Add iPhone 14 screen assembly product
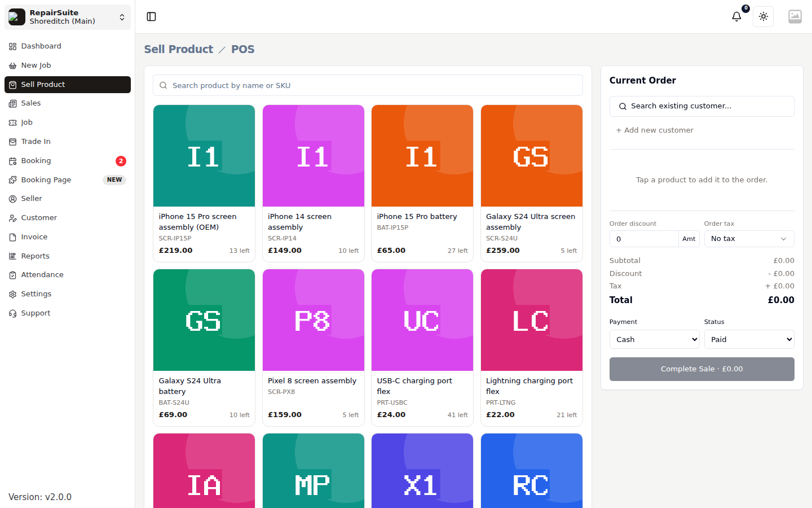Viewport: 812px width, 508px height. 314,183
